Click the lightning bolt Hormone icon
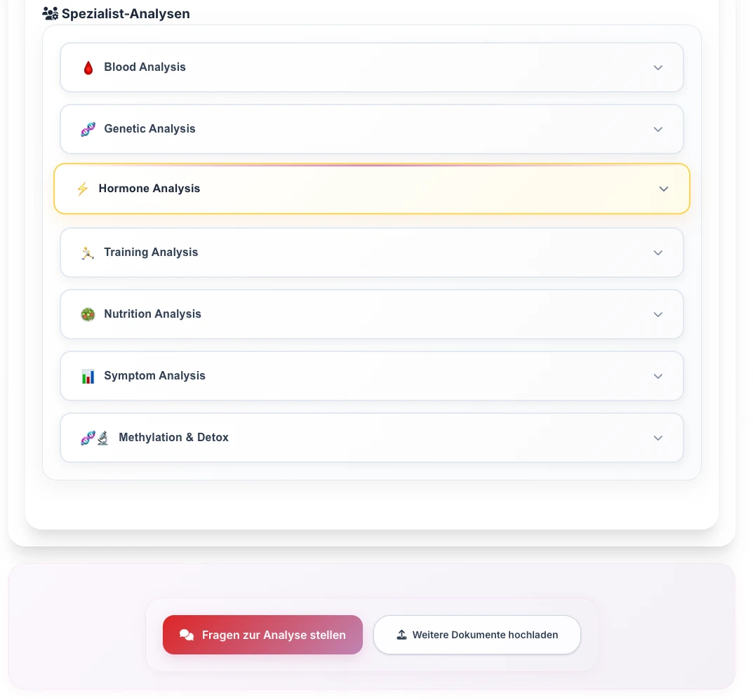 click(82, 189)
